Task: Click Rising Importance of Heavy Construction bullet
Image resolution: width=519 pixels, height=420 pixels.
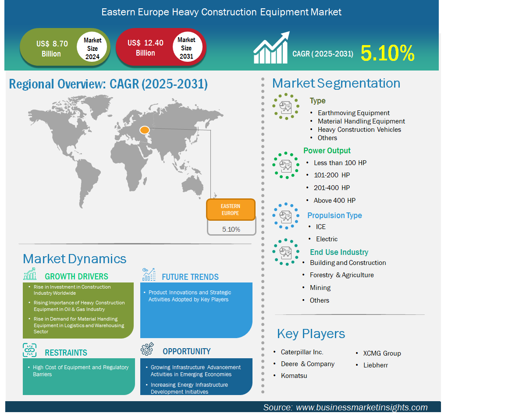Action: point(79,306)
